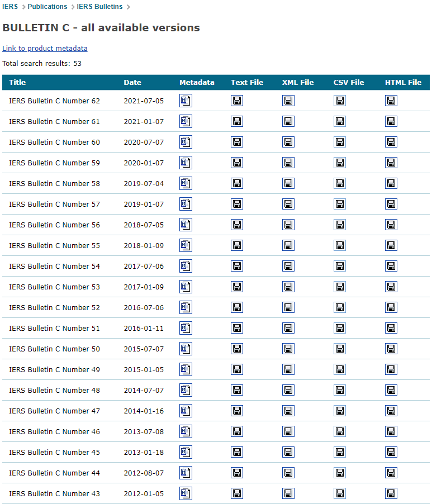Click the Date column header
432x504 pixels.
pyautogui.click(x=132, y=82)
